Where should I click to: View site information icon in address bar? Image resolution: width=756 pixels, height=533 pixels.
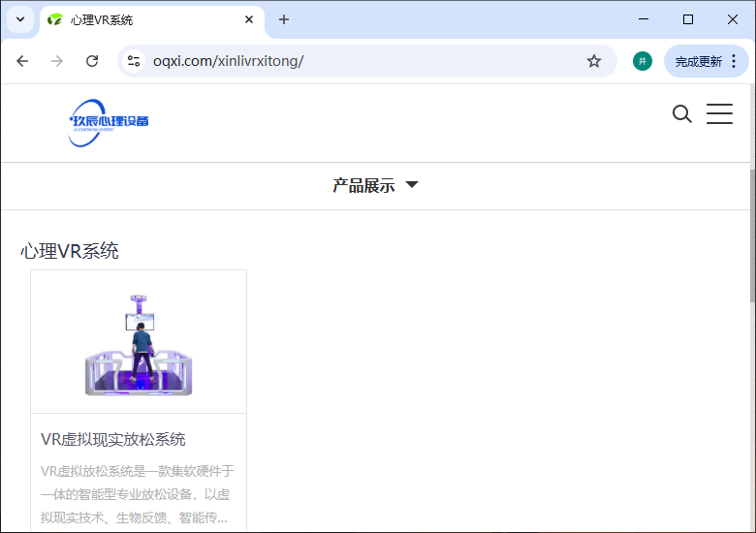[134, 61]
